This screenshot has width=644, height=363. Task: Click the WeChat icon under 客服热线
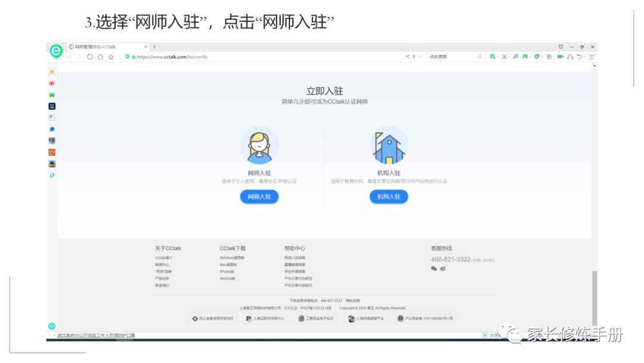pos(434,269)
